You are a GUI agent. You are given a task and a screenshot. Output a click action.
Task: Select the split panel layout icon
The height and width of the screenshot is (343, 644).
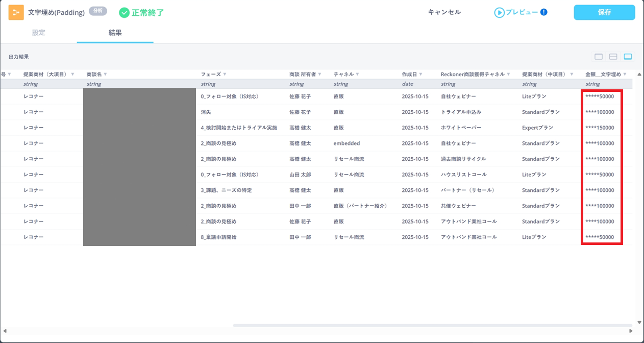click(613, 57)
